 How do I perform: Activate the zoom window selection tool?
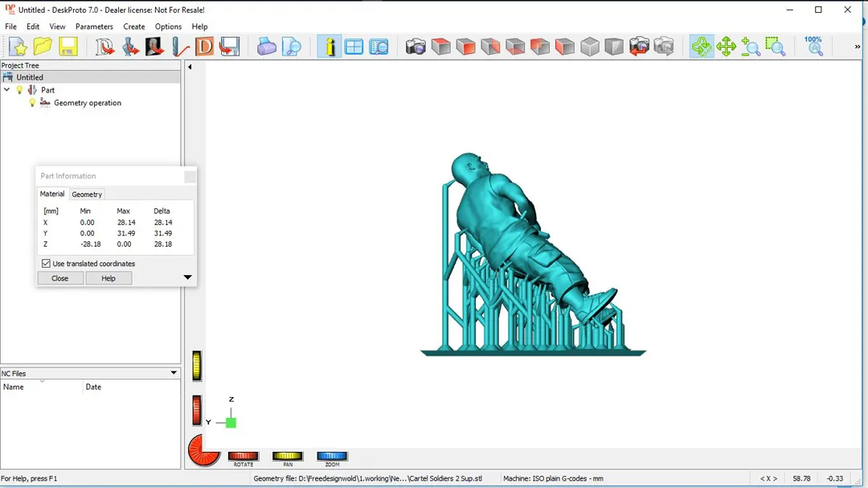point(776,47)
